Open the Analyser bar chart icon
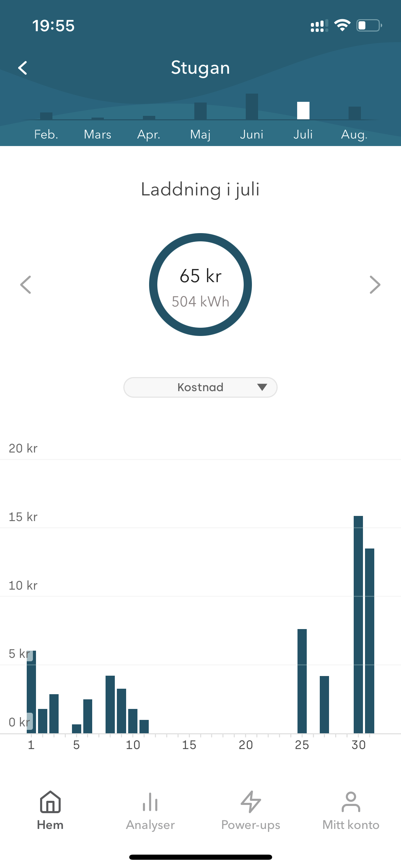This screenshot has width=401, height=868. [150, 802]
